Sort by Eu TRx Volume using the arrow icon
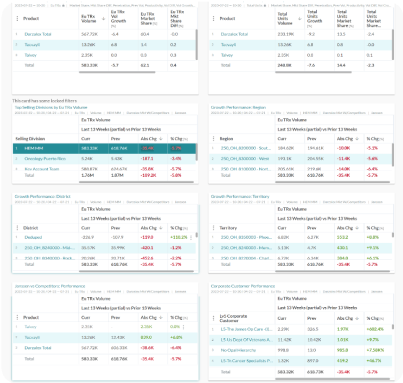This screenshot has width=403, height=383. 103,19
